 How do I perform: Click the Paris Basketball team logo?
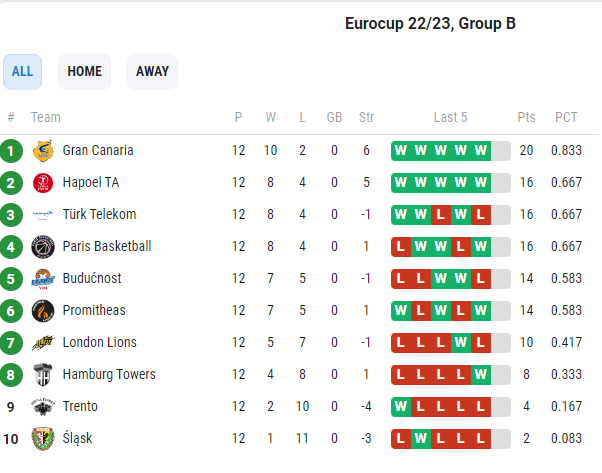(42, 247)
